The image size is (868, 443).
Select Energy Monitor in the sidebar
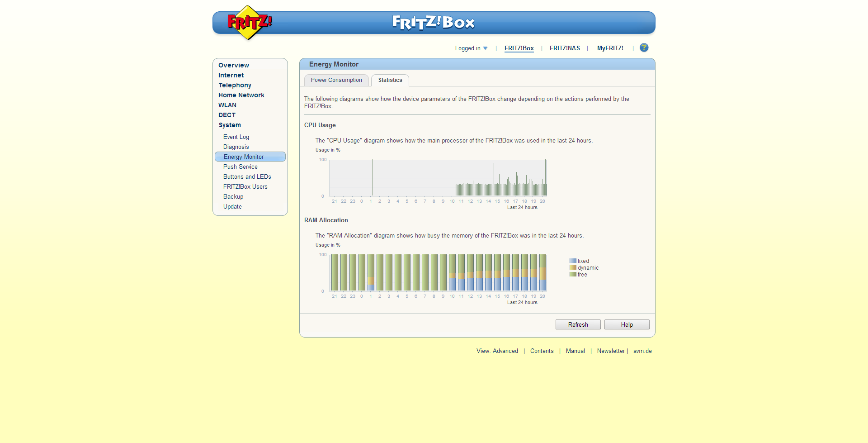[250, 157]
